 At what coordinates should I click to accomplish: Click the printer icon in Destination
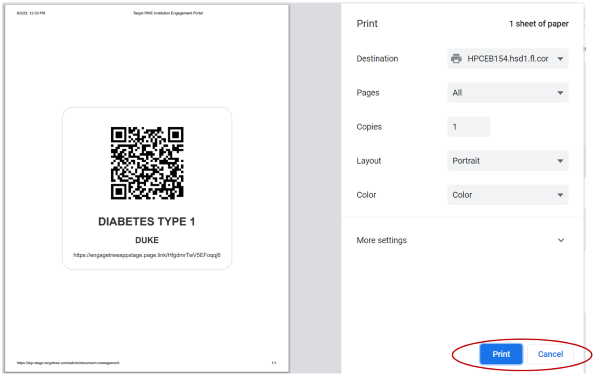tap(456, 59)
